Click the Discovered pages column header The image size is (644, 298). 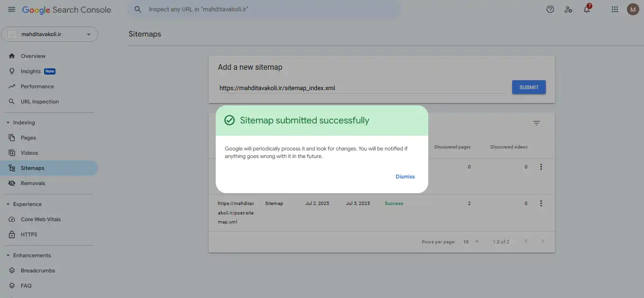tap(452, 147)
